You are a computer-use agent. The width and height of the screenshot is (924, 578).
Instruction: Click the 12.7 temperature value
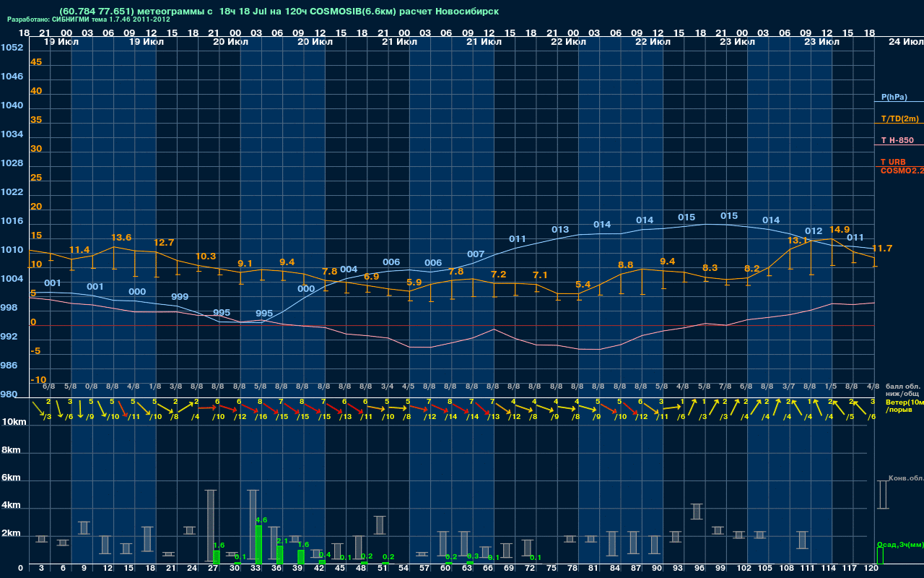coord(164,242)
